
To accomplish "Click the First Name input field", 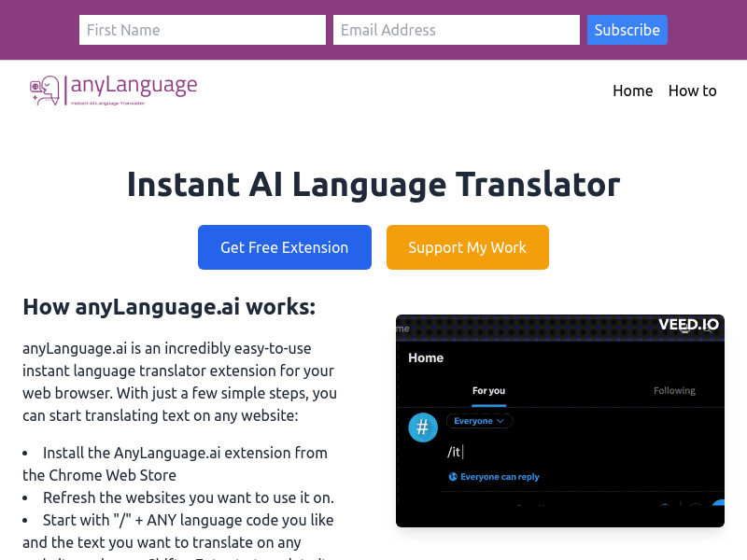I will point(203,30).
